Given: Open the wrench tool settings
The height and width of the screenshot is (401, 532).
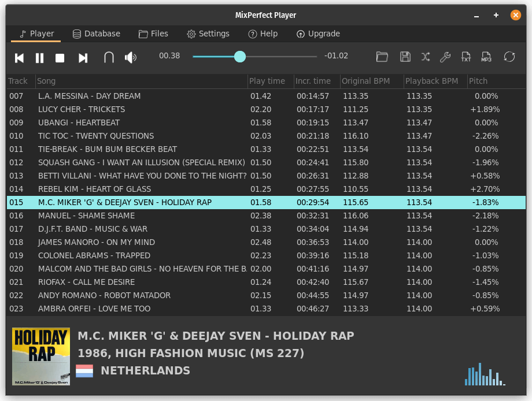Looking at the screenshot, I should pyautogui.click(x=446, y=57).
